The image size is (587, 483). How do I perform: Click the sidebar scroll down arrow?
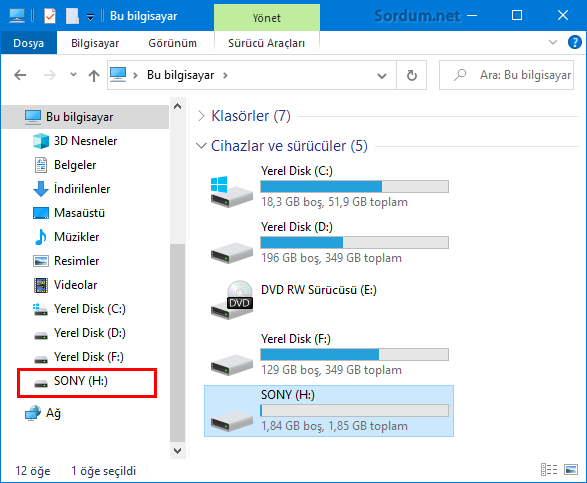click(x=177, y=450)
